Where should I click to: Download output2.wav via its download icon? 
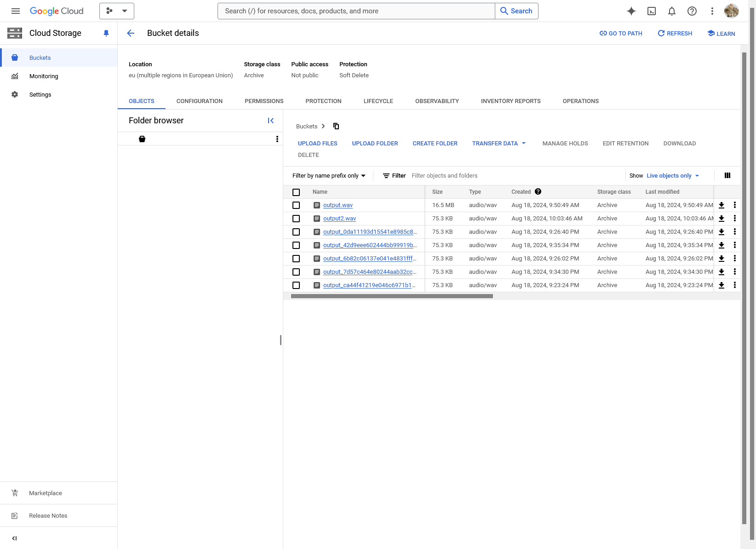pos(722,219)
